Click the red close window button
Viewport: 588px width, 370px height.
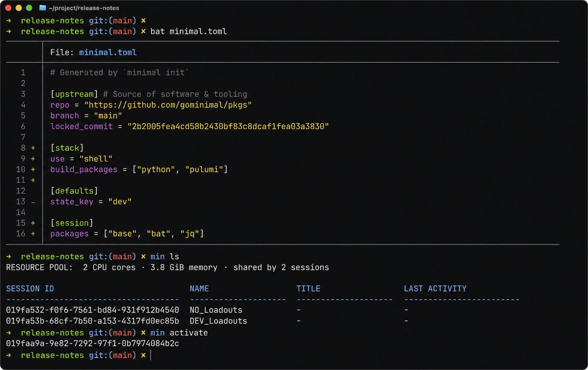pos(8,8)
